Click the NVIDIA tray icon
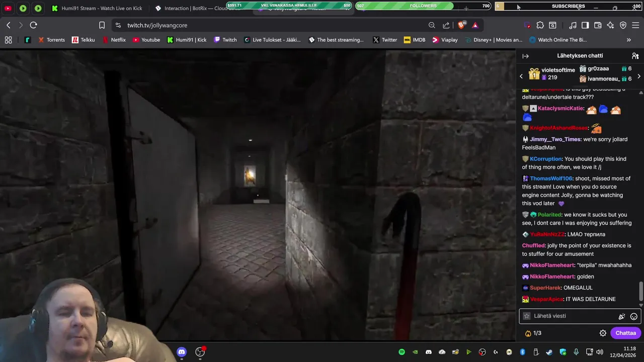The width and height of the screenshot is (644, 362). [415, 352]
